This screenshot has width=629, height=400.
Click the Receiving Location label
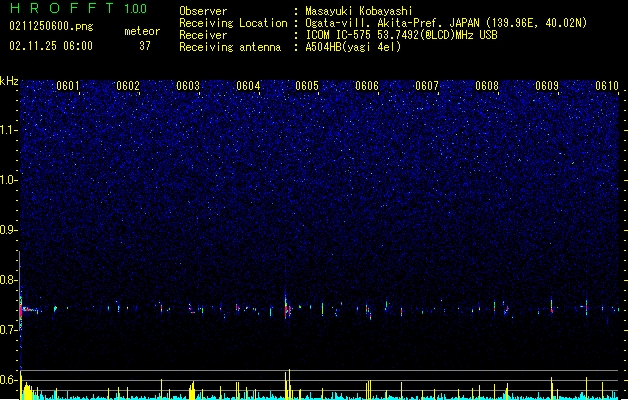233,23
